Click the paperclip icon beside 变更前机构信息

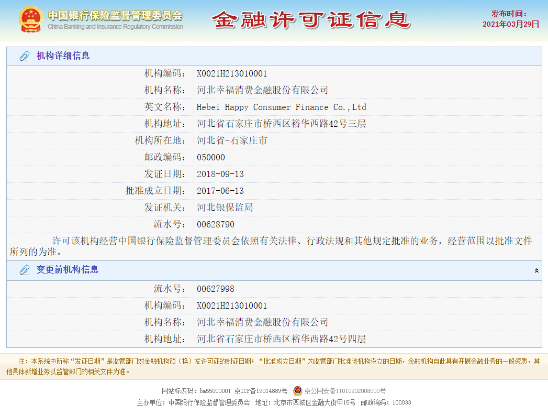coord(25,270)
